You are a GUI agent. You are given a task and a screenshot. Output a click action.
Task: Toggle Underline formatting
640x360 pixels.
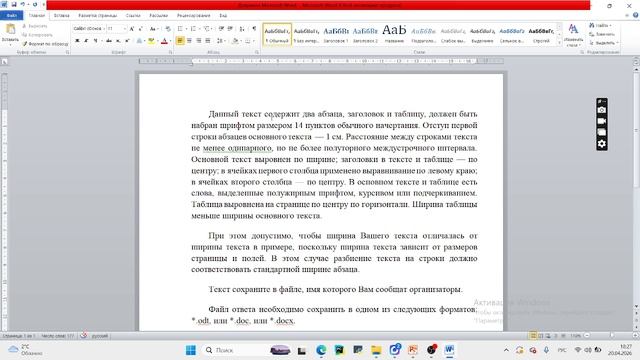[96, 40]
